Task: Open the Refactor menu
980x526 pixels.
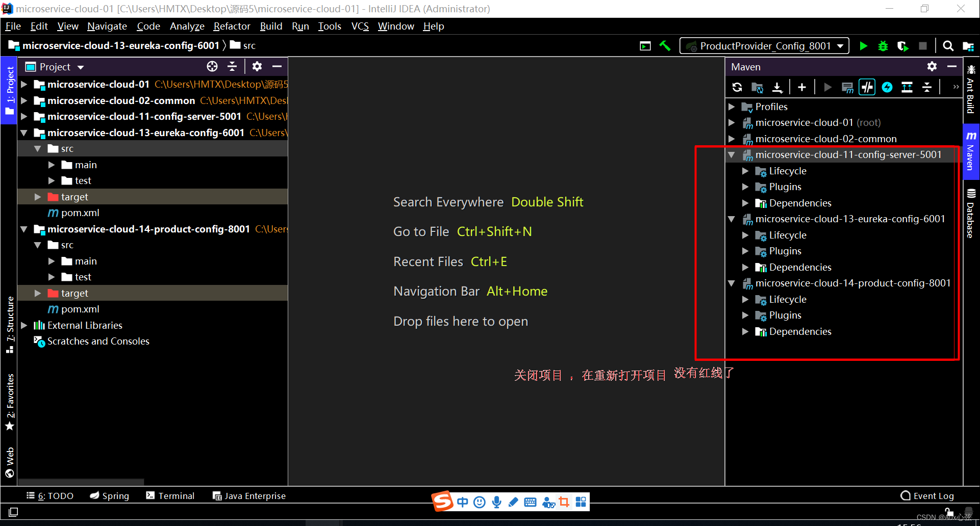Action: click(232, 26)
